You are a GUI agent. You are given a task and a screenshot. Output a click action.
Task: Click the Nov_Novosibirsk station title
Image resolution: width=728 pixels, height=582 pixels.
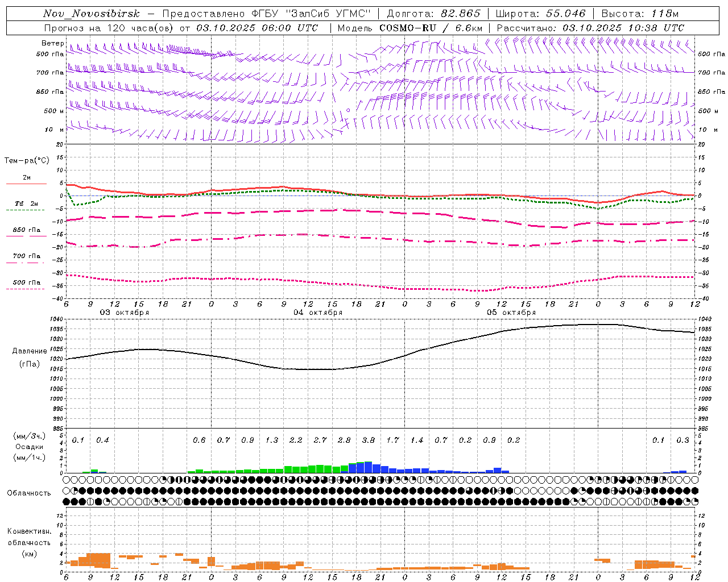tap(92, 14)
